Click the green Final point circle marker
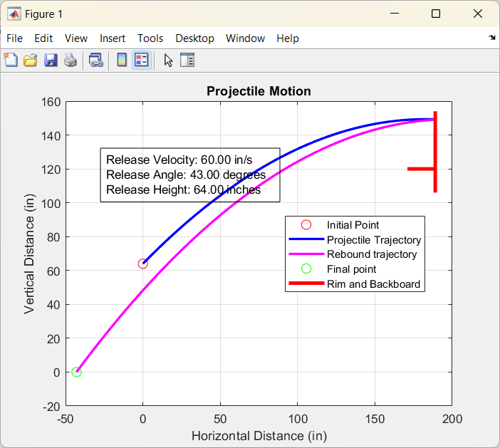This screenshot has height=448, width=500. 76,372
